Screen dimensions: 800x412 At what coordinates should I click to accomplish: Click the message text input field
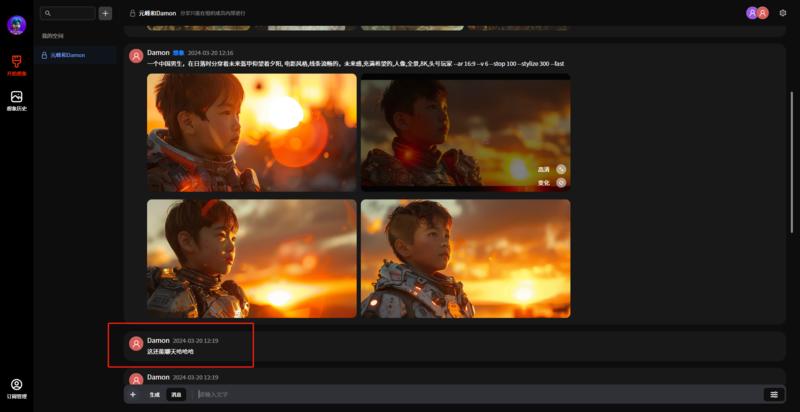470,394
